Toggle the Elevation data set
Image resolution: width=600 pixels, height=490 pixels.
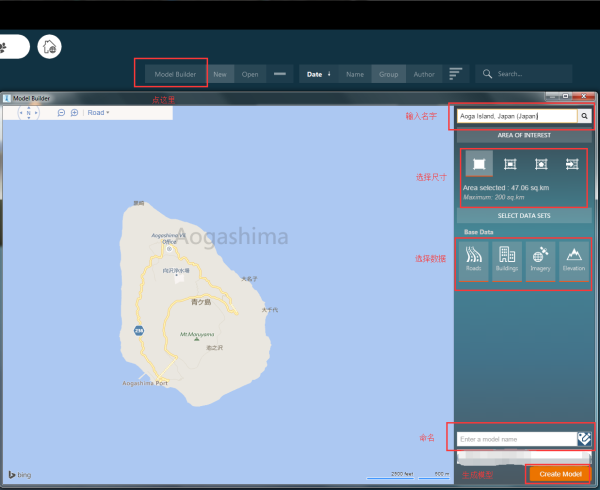[574, 261]
